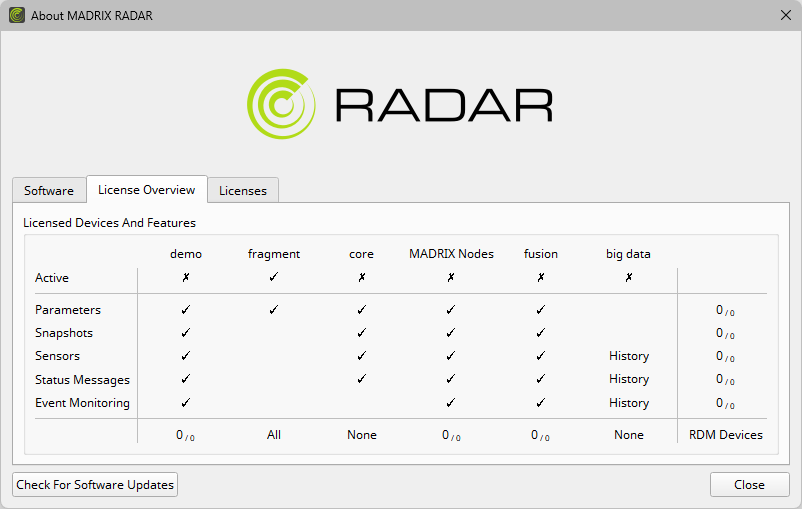Click the Snapshots RDM count 0/0
Viewport: 802px width, 509px height.
click(x=725, y=333)
